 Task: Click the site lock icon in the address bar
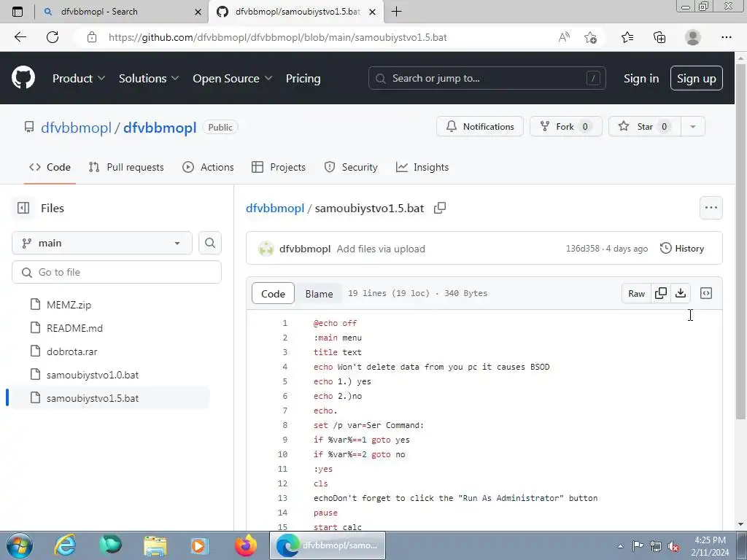(92, 37)
